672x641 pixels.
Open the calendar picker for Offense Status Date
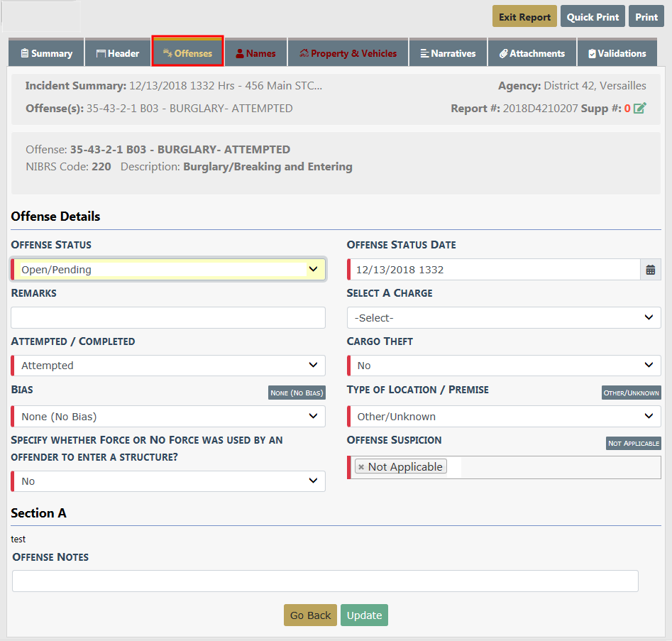[650, 270]
